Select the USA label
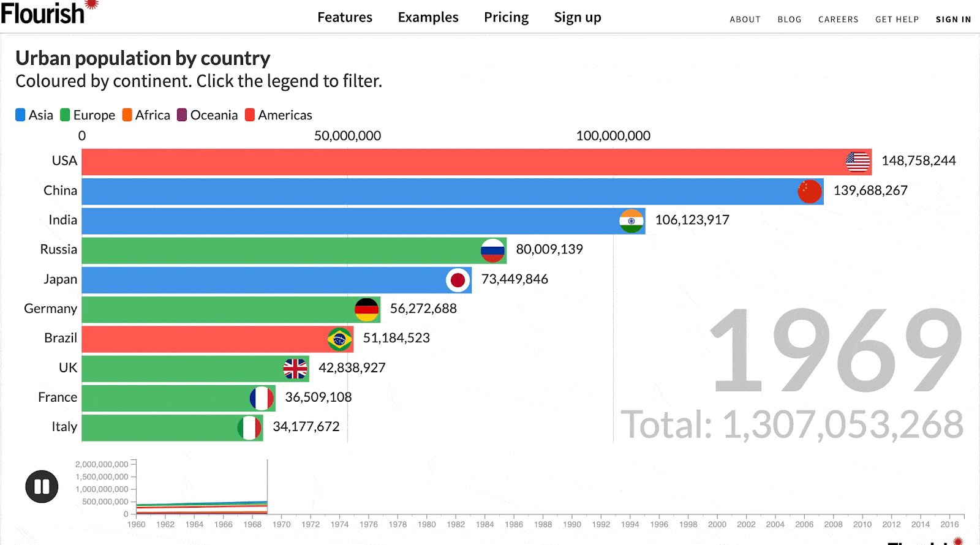 [x=64, y=160]
